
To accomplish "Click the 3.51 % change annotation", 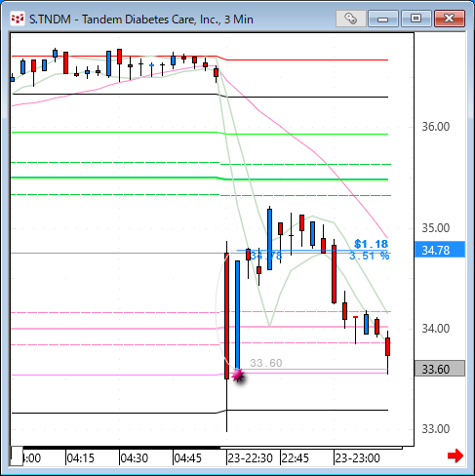I will coord(369,256).
